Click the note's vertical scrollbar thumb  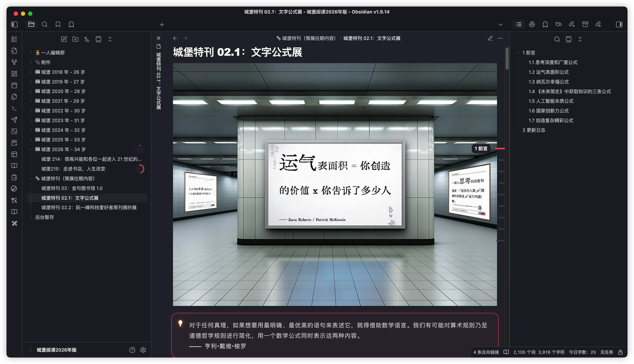(x=507, y=59)
